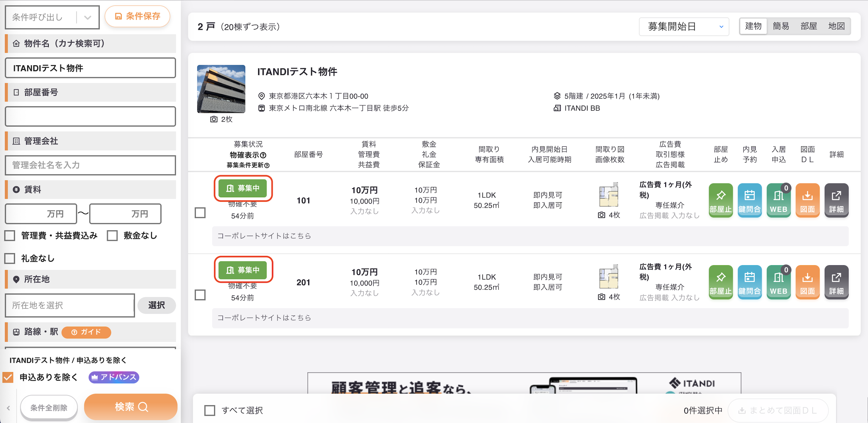Focus the 管理会社名を入力 field

pyautogui.click(x=90, y=165)
